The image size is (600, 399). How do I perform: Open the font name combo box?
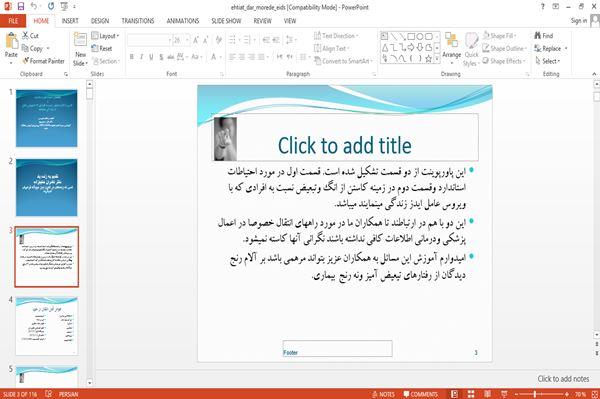click(149, 40)
